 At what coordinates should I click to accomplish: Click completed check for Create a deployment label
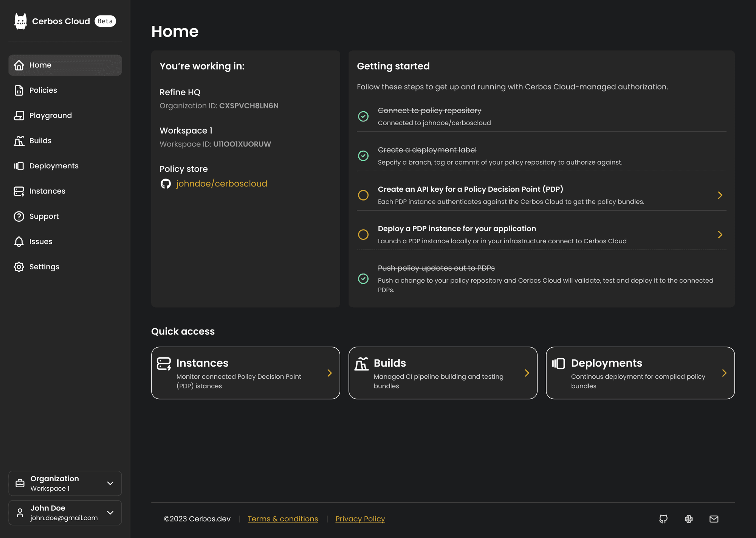tap(363, 155)
